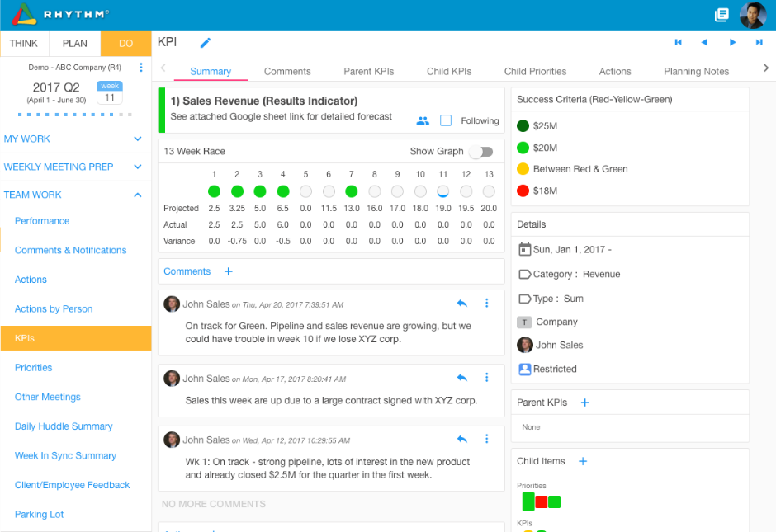Open the Child Priorities tab
Viewport: 776px width, 532px height.
tap(535, 71)
